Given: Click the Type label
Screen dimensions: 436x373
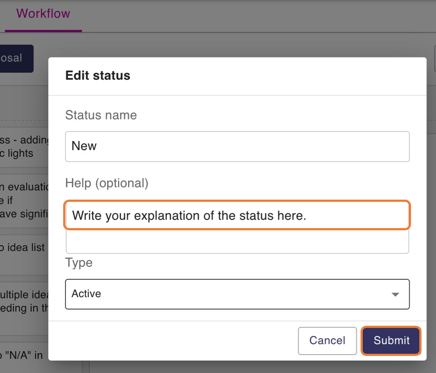Looking at the screenshot, I should point(79,263).
